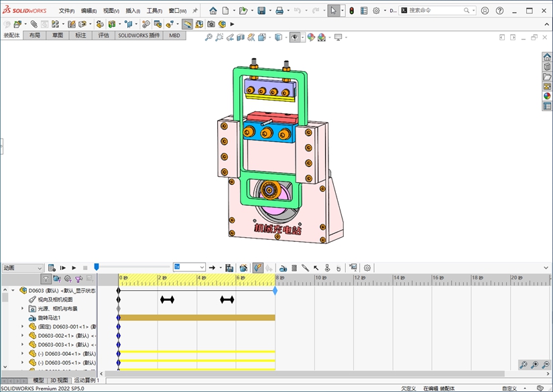Click Play from Start button
Screen dimensions: 553x392
63,268
